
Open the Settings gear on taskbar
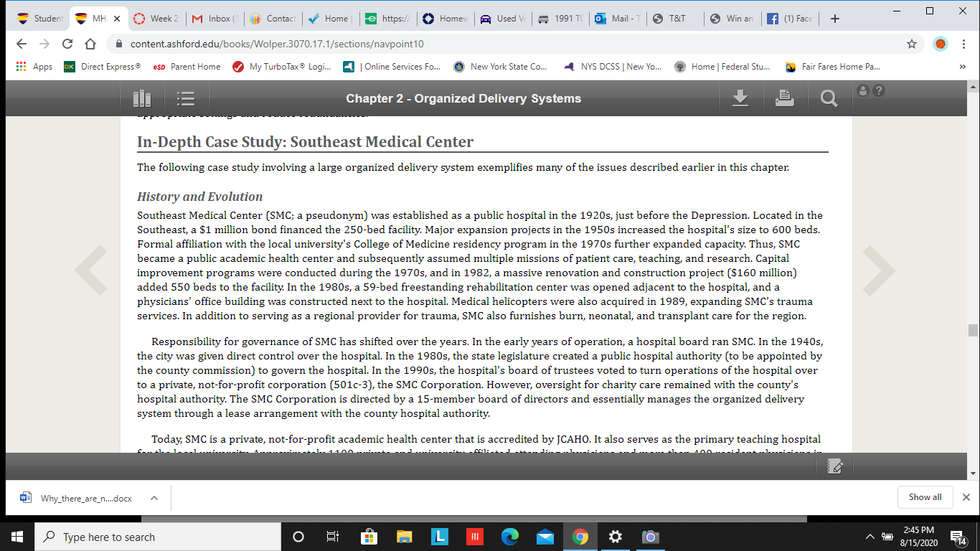[616, 537]
